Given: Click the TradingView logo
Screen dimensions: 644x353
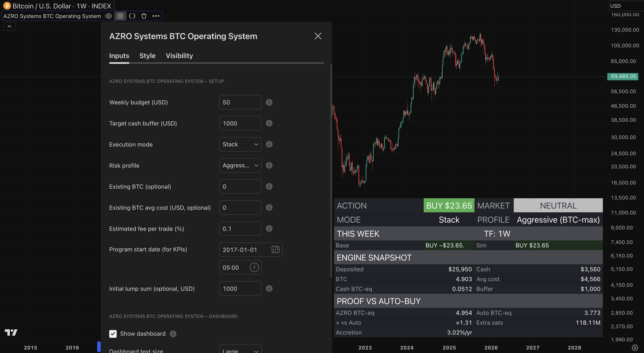Looking at the screenshot, I should click(11, 332).
